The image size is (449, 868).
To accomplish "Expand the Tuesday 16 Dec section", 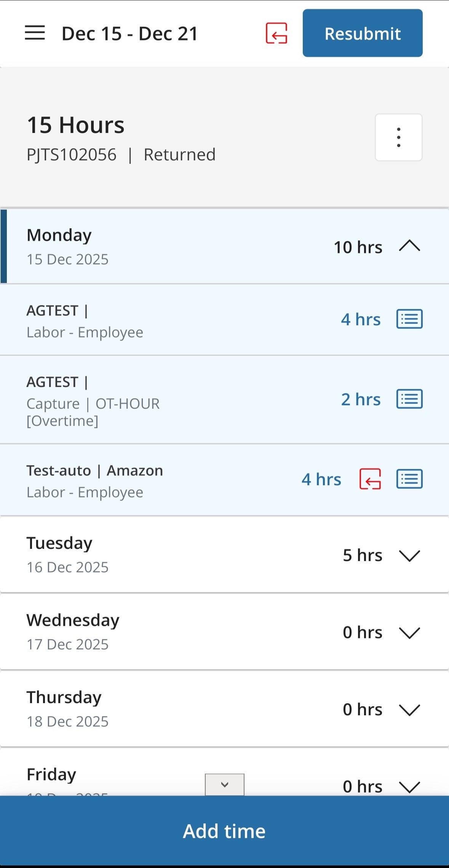I will point(409,555).
